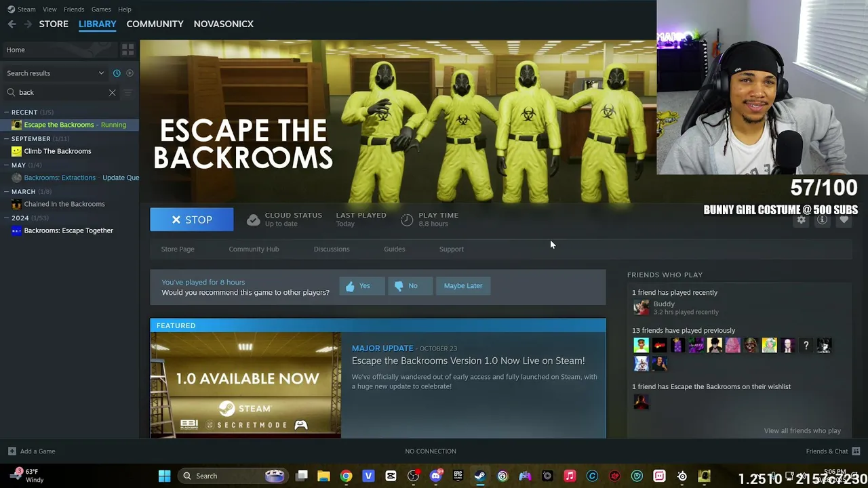Open the Games menu
This screenshot has height=488, width=868.
click(x=101, y=9)
